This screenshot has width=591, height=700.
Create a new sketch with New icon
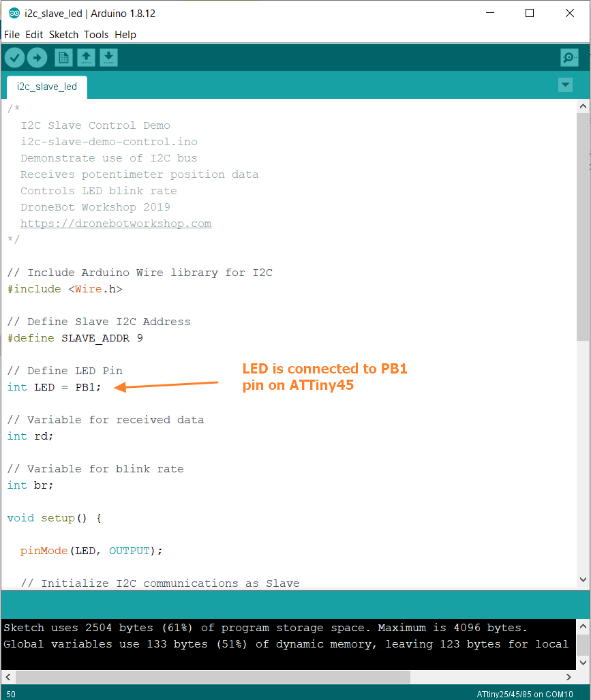tap(64, 57)
